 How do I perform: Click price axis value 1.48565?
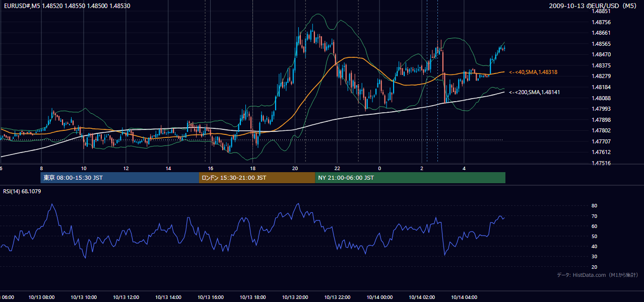pos(601,44)
